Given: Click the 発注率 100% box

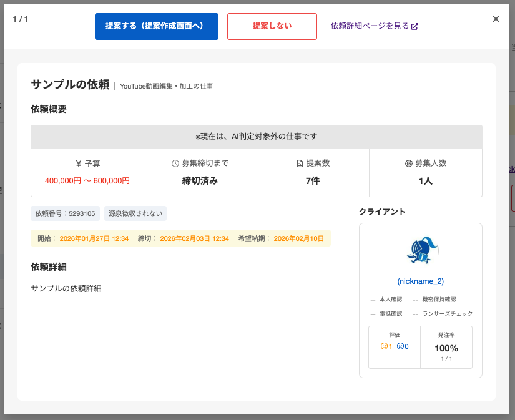Looking at the screenshot, I should point(446,347).
